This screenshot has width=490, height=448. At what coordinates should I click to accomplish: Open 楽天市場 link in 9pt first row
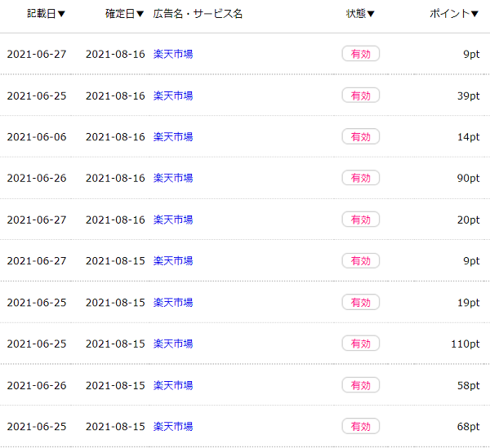pos(173,54)
